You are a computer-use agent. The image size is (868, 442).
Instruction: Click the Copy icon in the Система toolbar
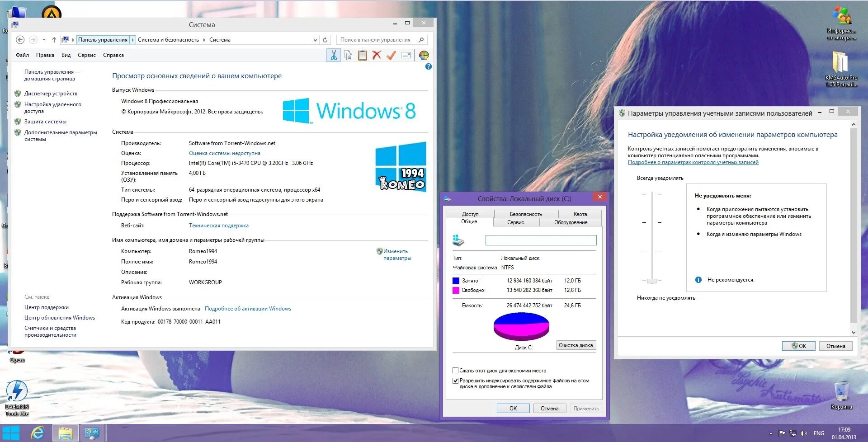pos(348,55)
